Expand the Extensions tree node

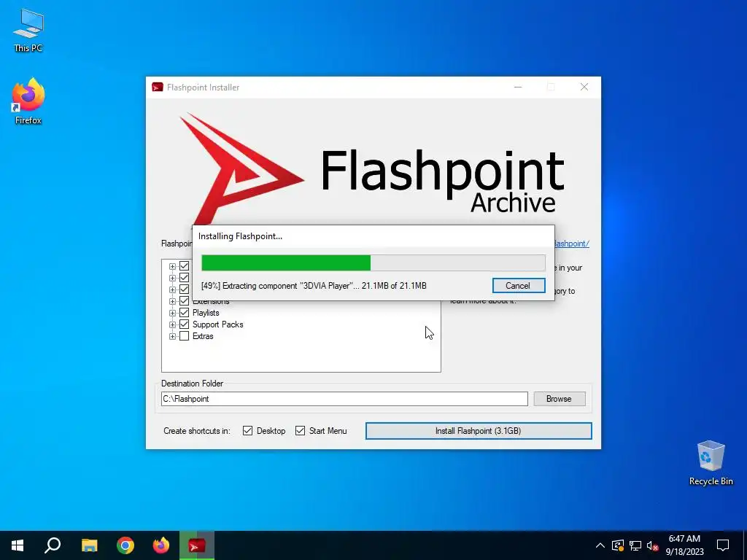pyautogui.click(x=172, y=301)
